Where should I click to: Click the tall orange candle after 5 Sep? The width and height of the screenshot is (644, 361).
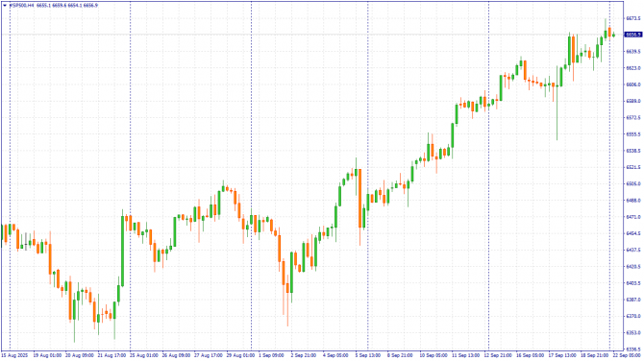(359, 198)
